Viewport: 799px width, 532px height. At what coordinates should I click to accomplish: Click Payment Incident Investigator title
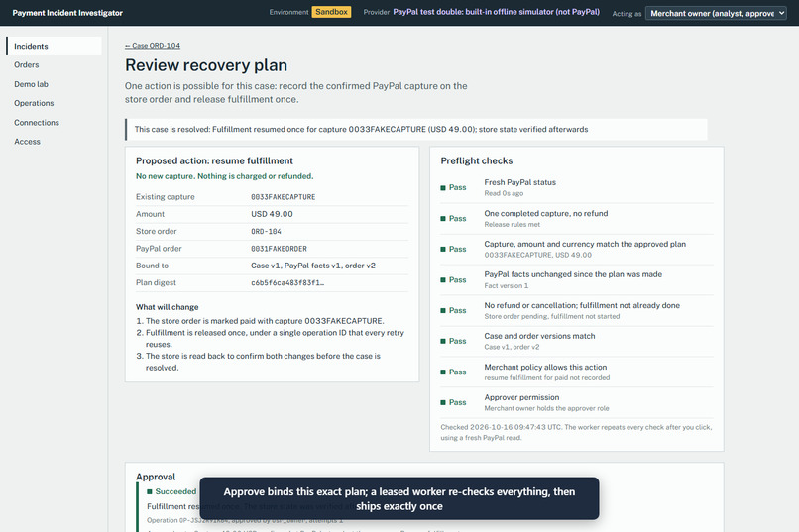pos(67,13)
